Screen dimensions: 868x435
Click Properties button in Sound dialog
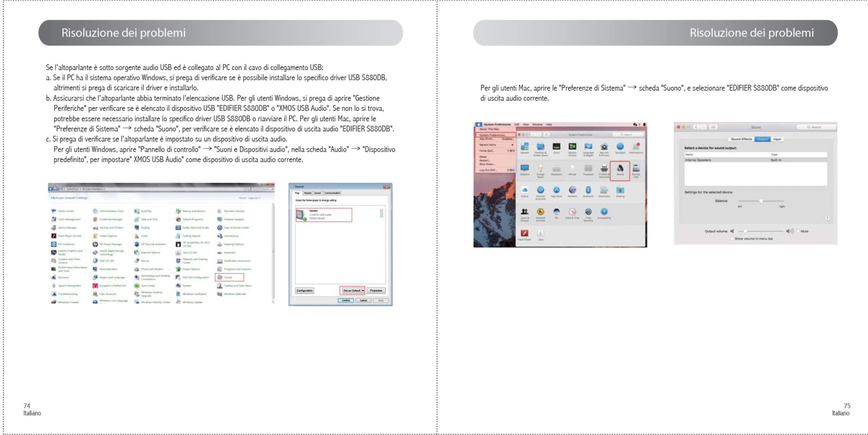pyautogui.click(x=376, y=291)
